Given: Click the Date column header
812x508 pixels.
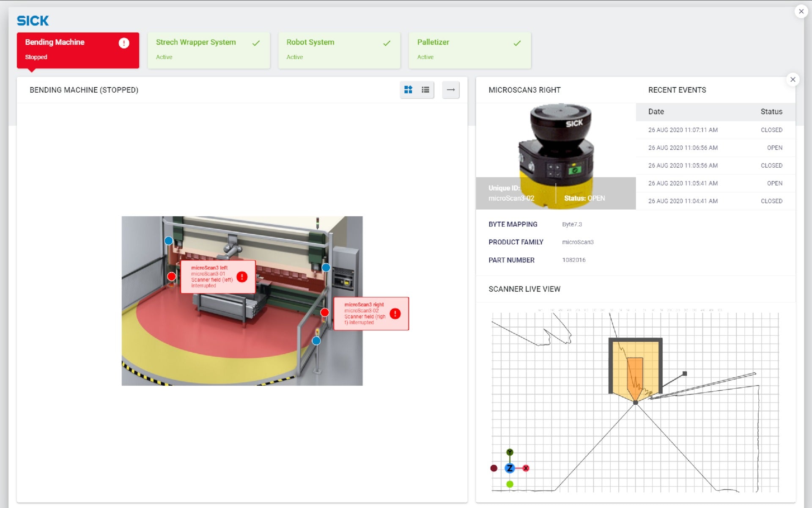Looking at the screenshot, I should [x=656, y=112].
